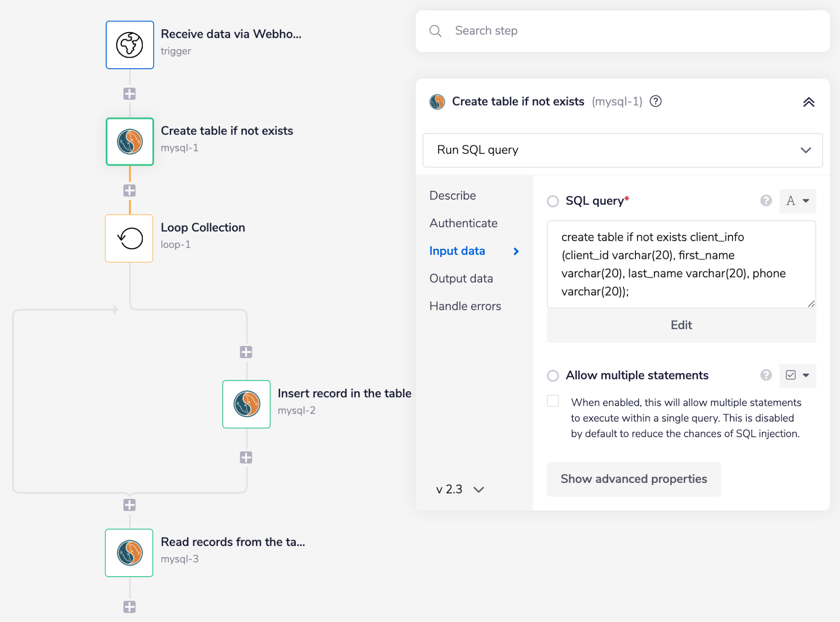This screenshot has width=840, height=622.
Task: Select Allow multiple statements radio button
Action: click(553, 375)
